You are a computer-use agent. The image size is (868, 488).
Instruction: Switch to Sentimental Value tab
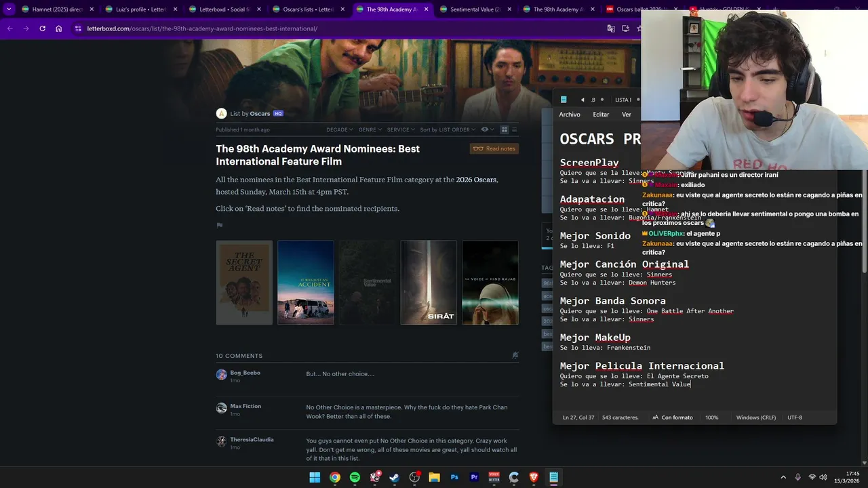475,9
